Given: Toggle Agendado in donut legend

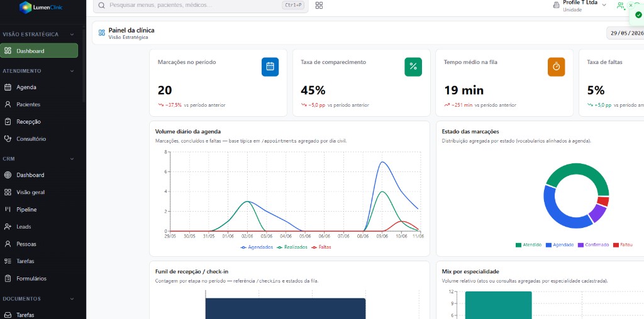Looking at the screenshot, I should click(x=560, y=245).
